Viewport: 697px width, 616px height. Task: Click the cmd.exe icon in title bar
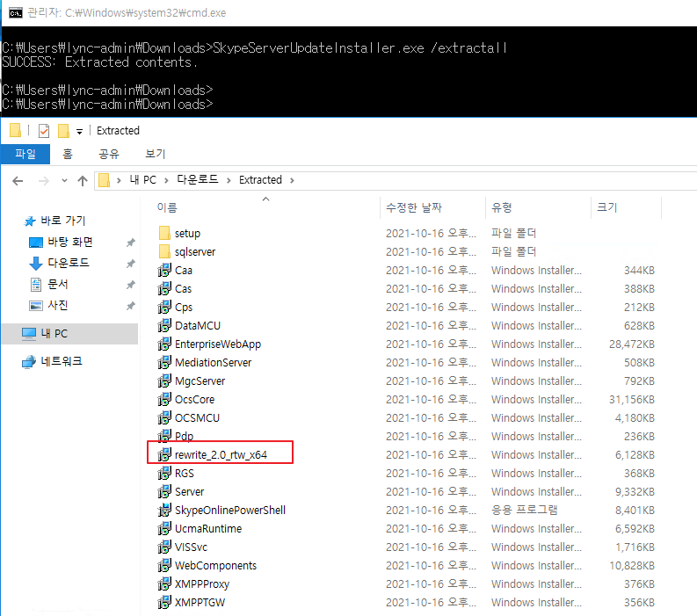click(x=16, y=13)
